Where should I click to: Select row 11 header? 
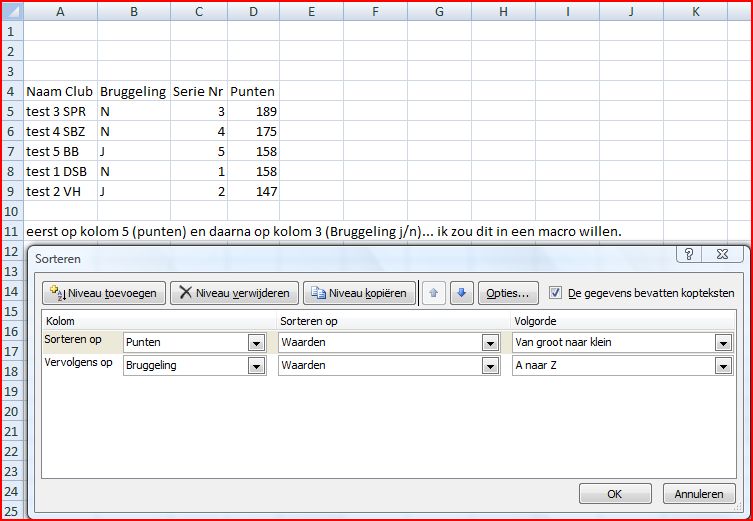(x=12, y=231)
